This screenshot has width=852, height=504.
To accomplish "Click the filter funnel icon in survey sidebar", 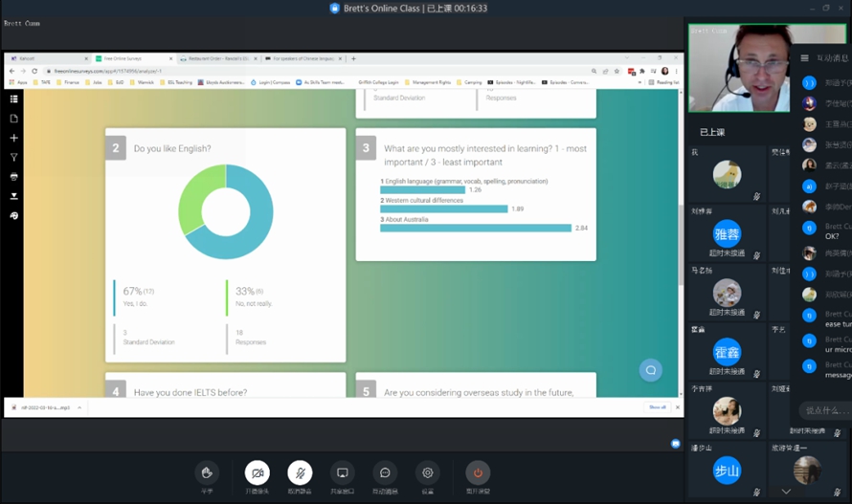I will 13,158.
